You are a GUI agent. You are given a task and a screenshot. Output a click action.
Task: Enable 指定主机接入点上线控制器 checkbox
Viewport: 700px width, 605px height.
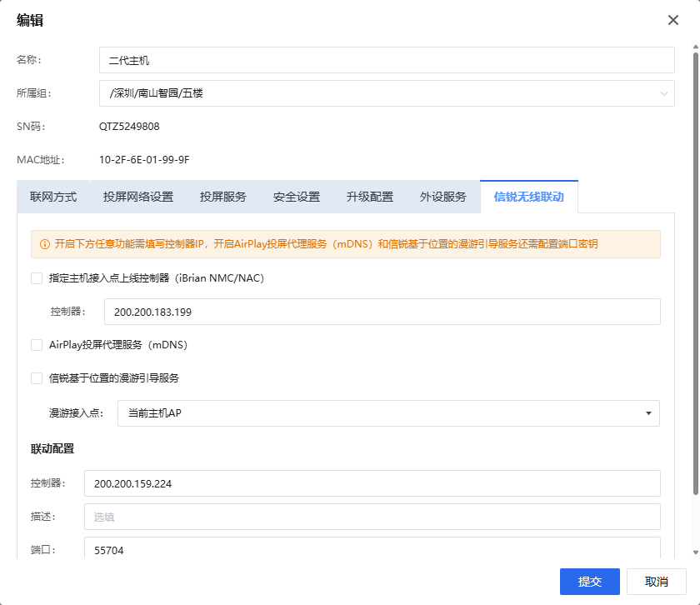click(37, 278)
